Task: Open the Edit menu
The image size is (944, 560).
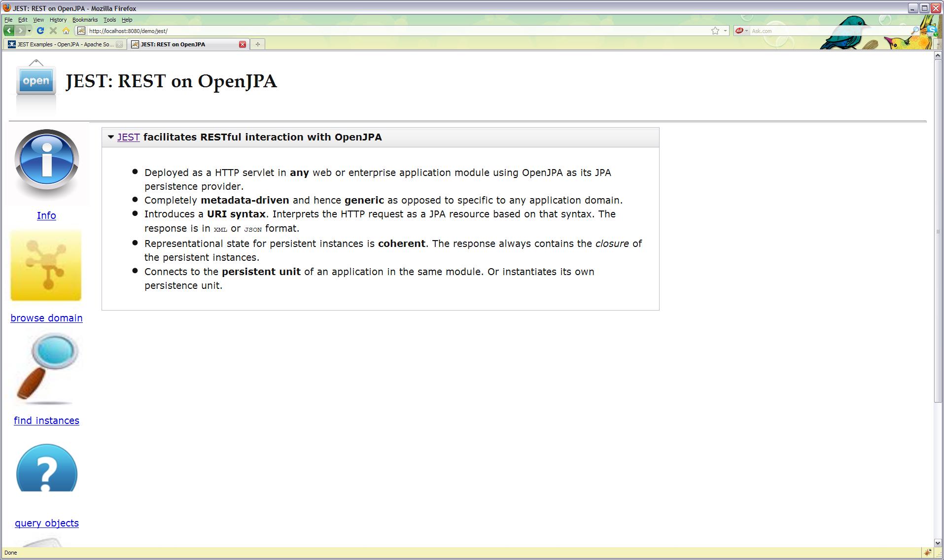Action: (x=23, y=20)
